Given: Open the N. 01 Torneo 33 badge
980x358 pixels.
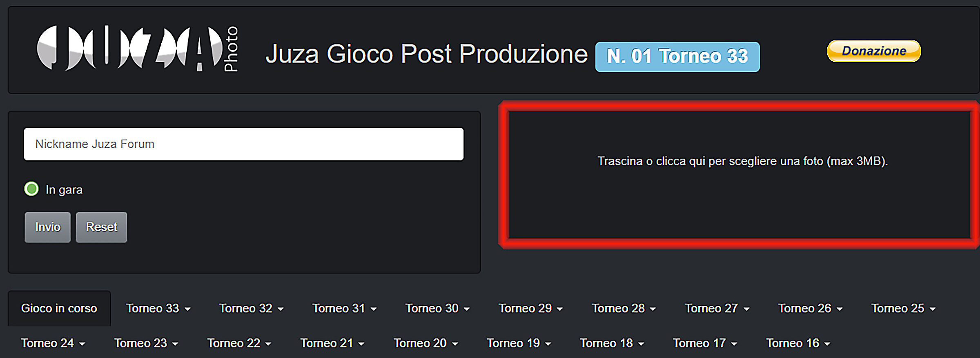Looking at the screenshot, I should tap(677, 57).
